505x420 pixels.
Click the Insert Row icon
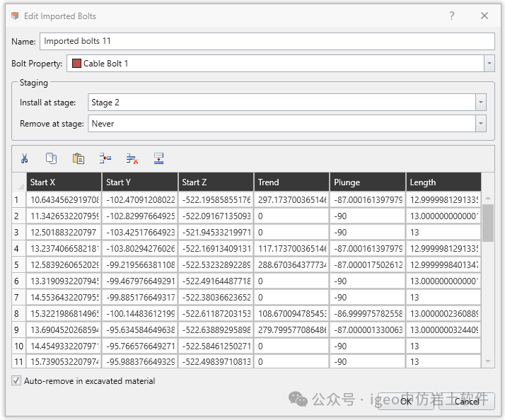pyautogui.click(x=105, y=158)
